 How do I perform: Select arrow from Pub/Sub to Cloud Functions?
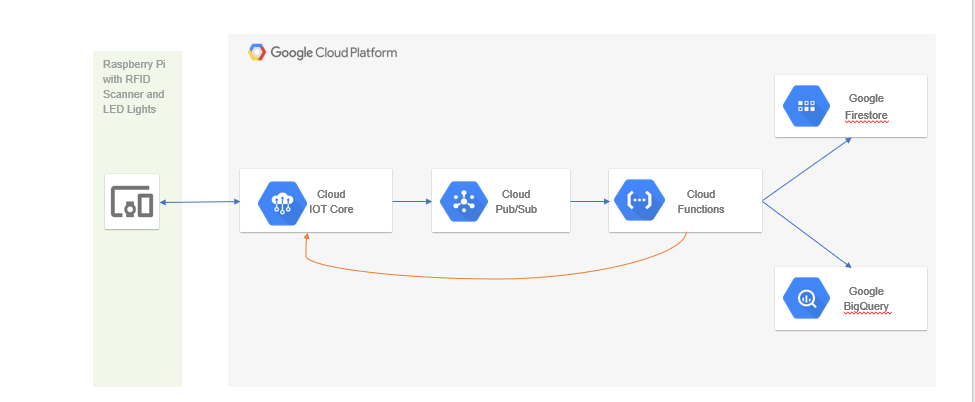click(x=589, y=201)
